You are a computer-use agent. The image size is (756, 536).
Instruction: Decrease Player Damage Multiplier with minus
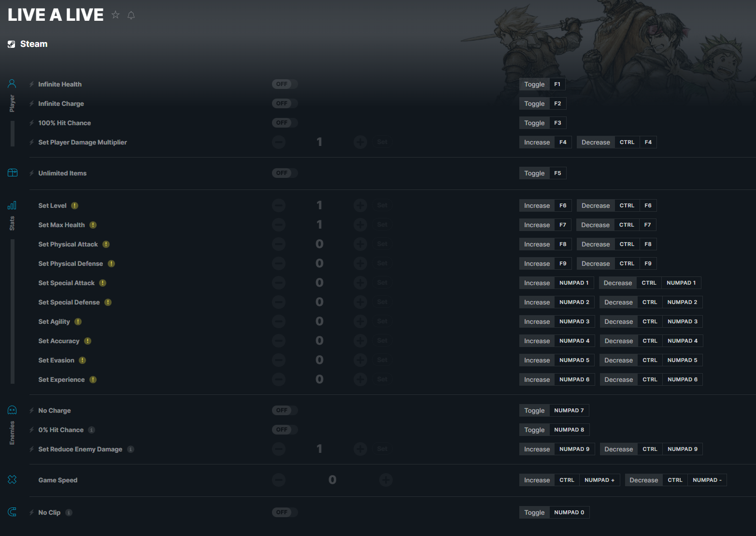click(x=279, y=142)
